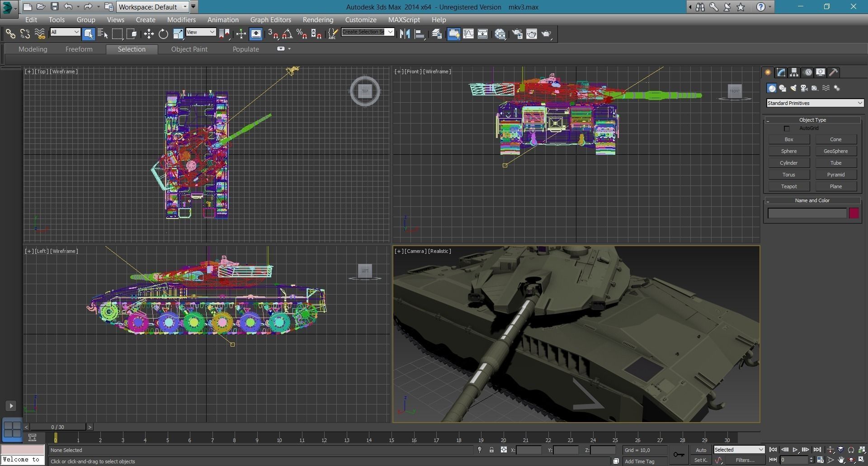868x466 pixels.
Task: Toggle Percent Snap
Action: 302,34
